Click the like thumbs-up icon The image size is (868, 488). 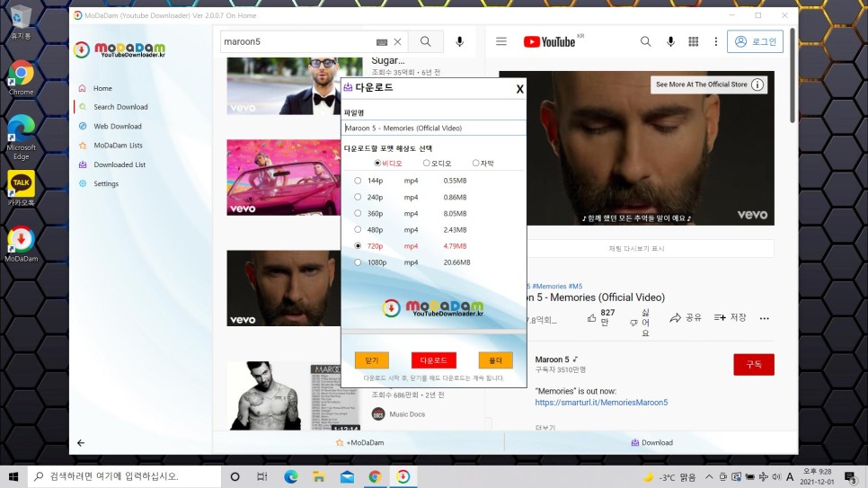coord(592,318)
